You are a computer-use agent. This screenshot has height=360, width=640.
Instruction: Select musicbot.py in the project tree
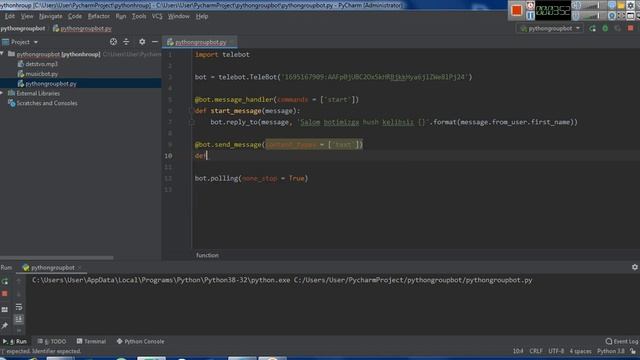point(41,74)
